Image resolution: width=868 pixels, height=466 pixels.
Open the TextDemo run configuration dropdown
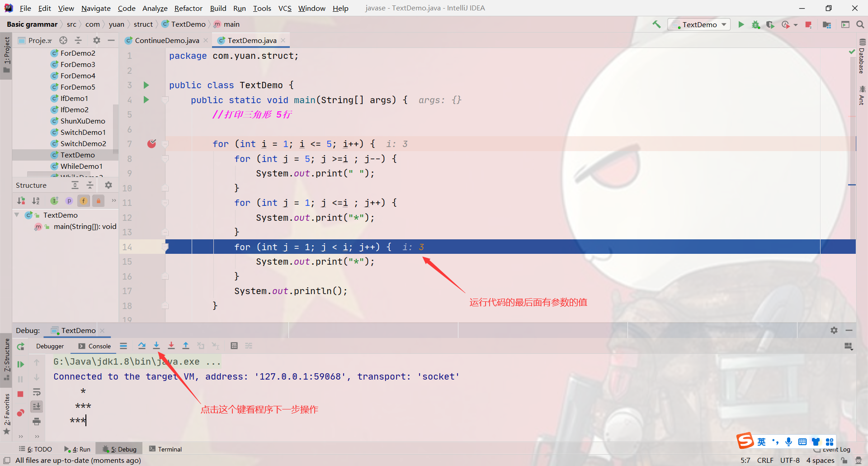coord(699,24)
